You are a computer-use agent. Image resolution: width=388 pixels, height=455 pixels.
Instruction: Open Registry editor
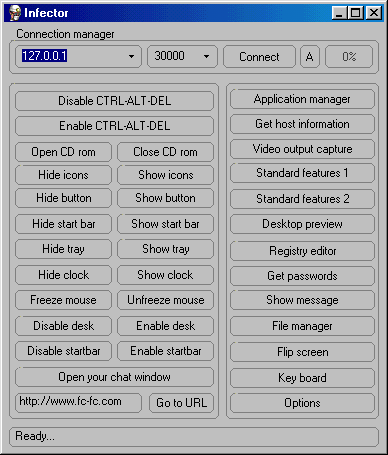302,251
